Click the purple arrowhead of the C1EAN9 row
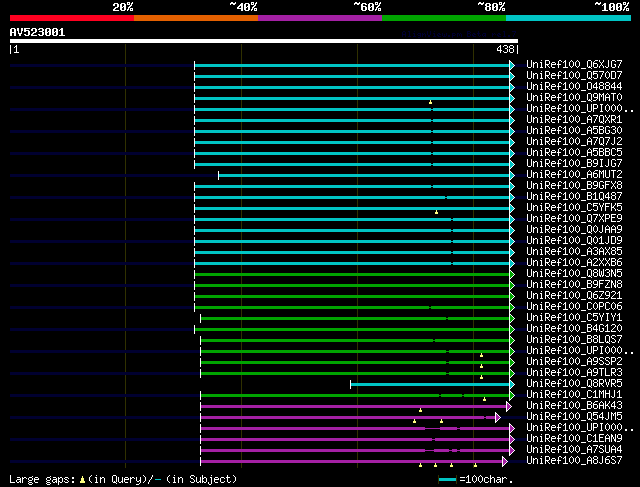This screenshot has height=487, width=640. [512, 440]
